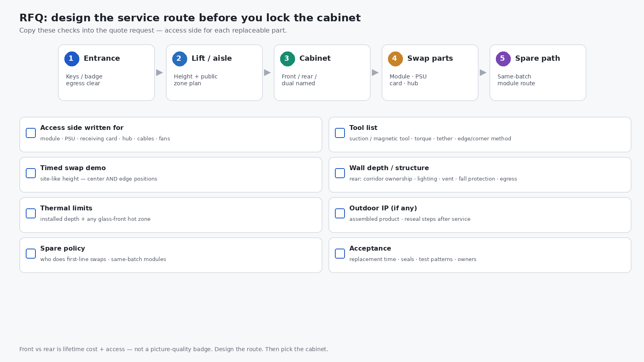Check the Acceptance checkbox
This screenshot has height=362, width=644.
point(340,253)
